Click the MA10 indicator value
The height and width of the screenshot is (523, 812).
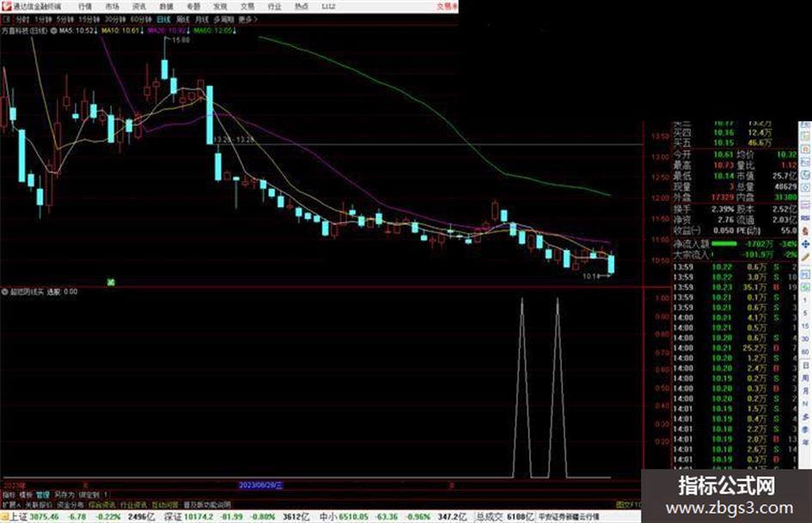pos(122,31)
